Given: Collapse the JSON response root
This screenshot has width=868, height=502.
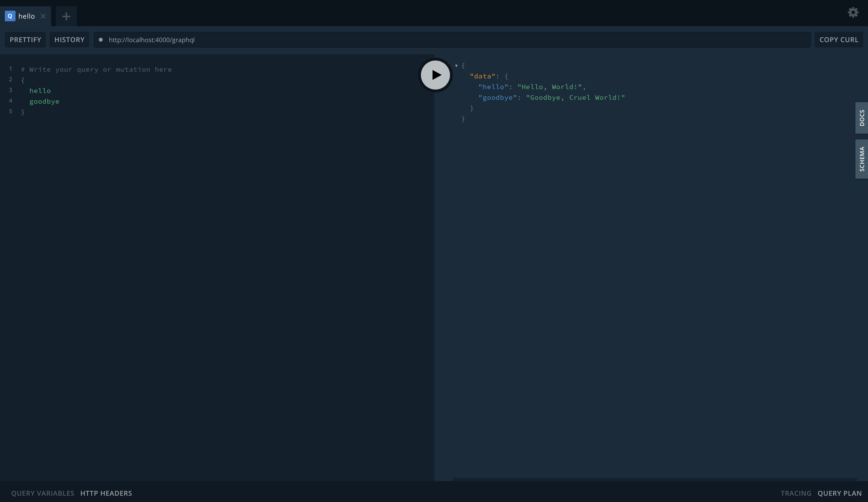Looking at the screenshot, I should click(456, 65).
